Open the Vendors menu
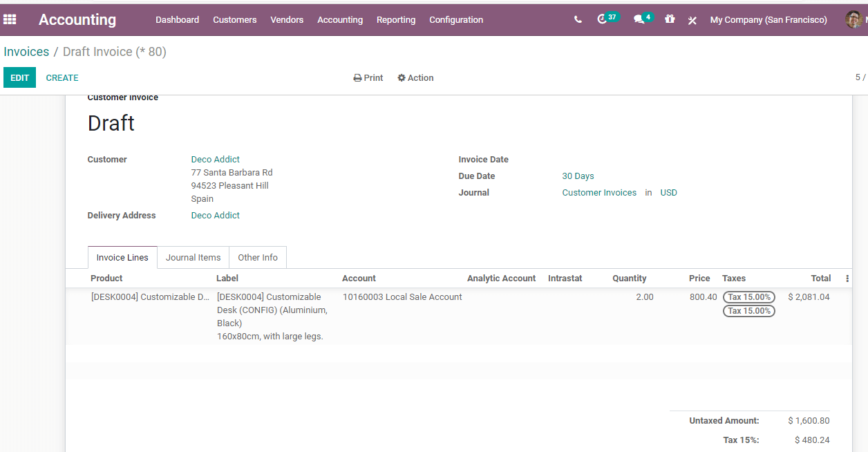This screenshot has height=452, width=868. 287,20
